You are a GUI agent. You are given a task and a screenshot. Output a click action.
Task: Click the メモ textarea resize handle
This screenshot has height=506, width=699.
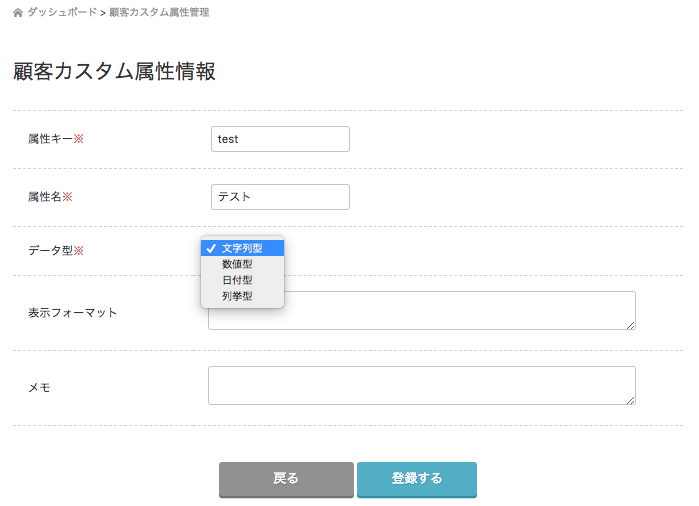point(631,400)
